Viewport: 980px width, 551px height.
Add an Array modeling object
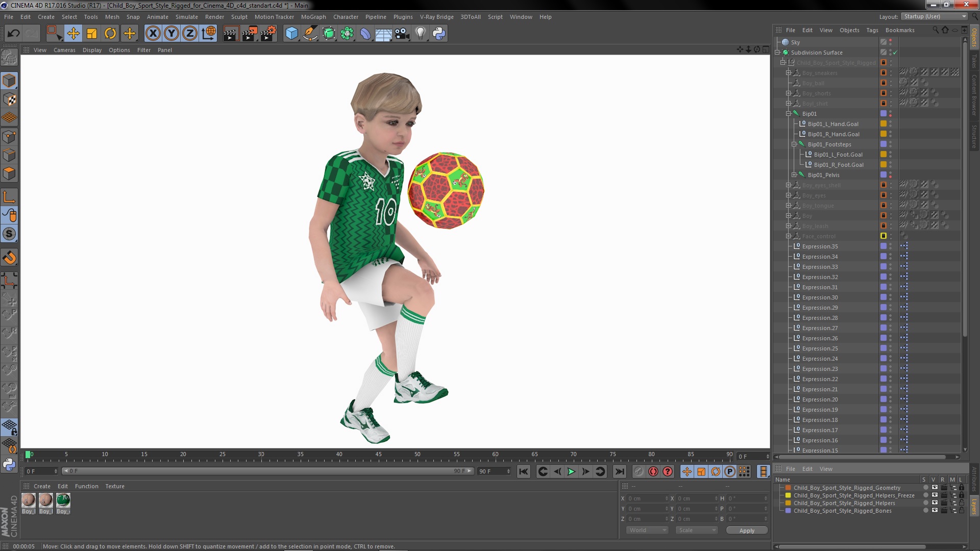[347, 34]
